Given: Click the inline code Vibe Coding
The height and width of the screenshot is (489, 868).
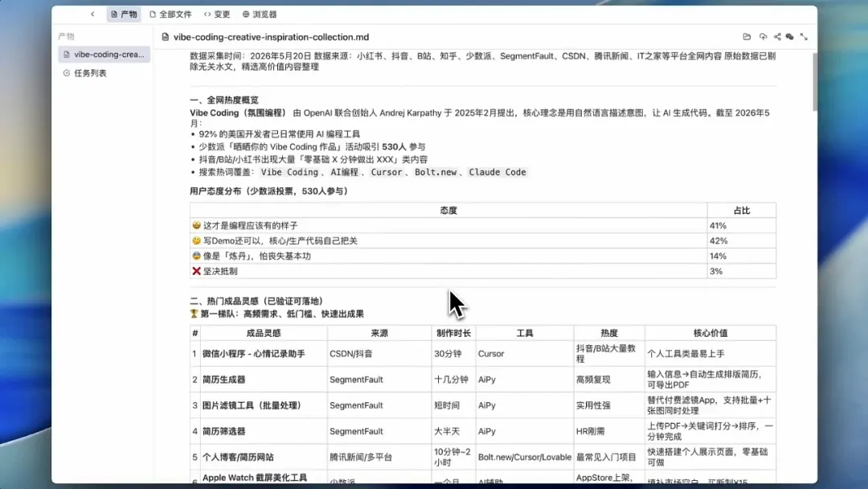Looking at the screenshot, I should pyautogui.click(x=289, y=172).
